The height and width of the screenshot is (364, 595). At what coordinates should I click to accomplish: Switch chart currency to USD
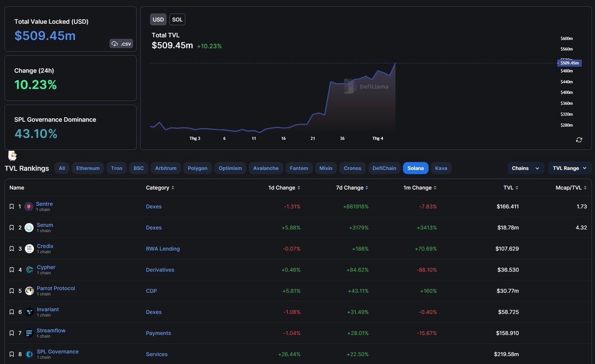[158, 20]
